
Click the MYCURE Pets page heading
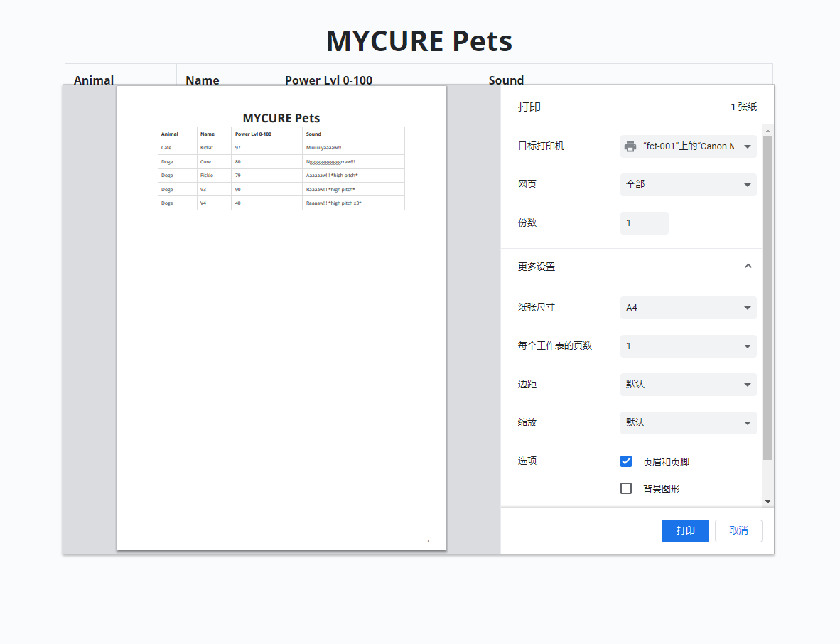tap(419, 41)
